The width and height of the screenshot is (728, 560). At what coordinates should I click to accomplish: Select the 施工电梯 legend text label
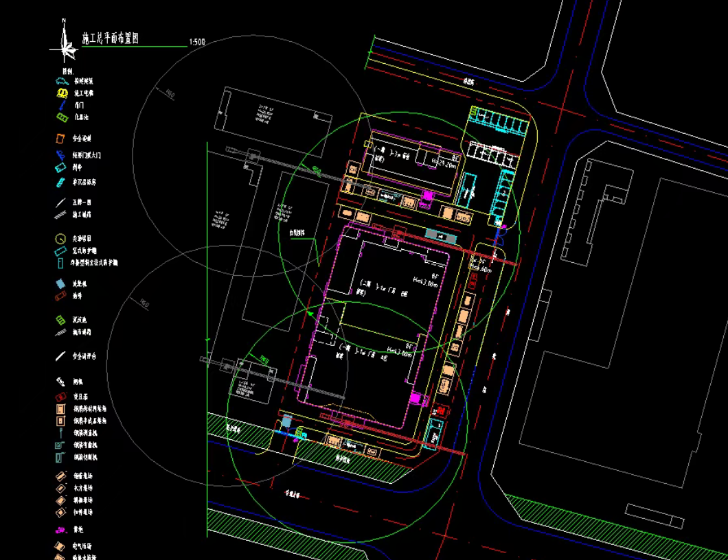click(84, 93)
